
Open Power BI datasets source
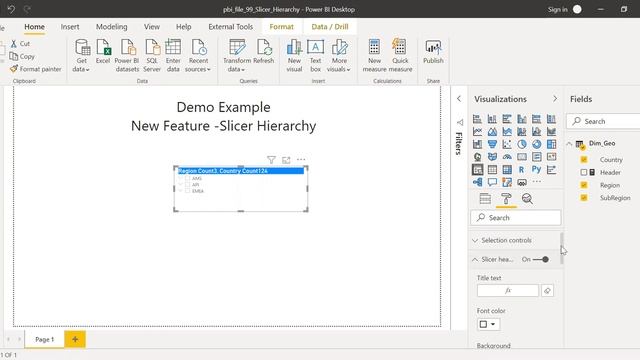point(127,48)
